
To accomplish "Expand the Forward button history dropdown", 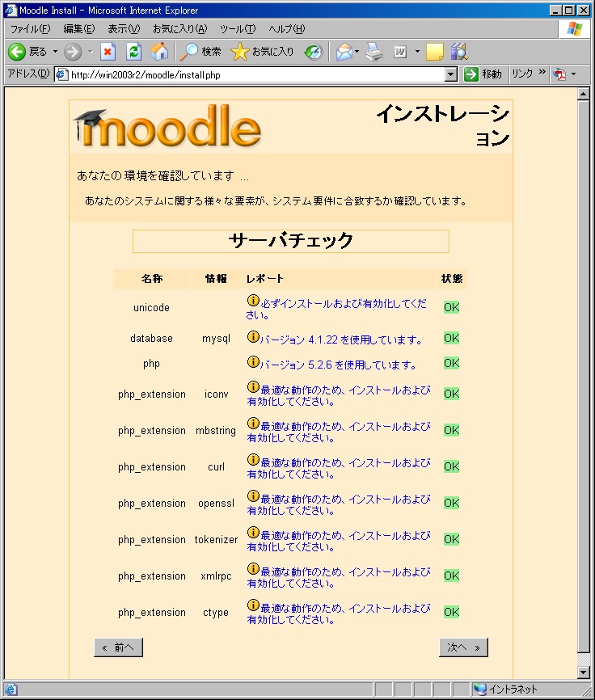I will (x=91, y=52).
